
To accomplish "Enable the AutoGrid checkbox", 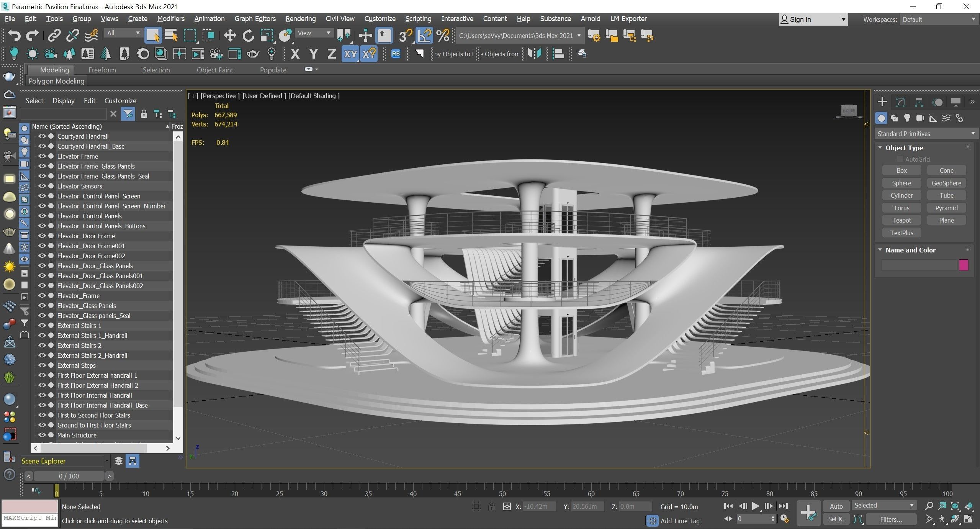I will click(x=900, y=159).
